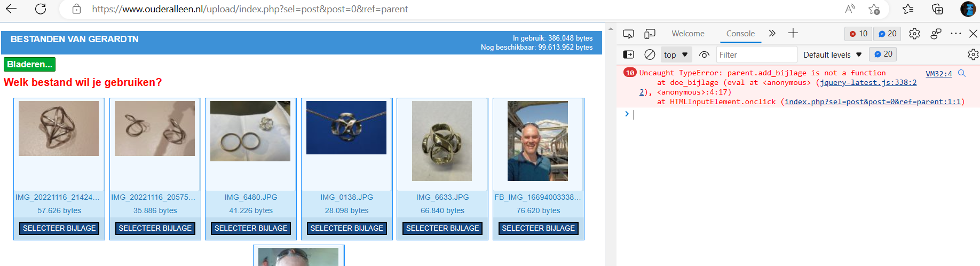980x266 pixels.
Task: Switch to the Console tab
Action: click(x=740, y=33)
